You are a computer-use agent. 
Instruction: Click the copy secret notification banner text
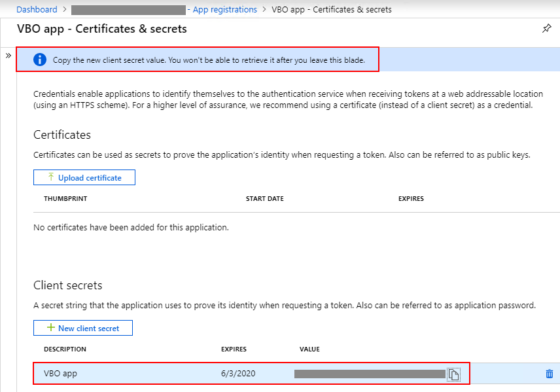pyautogui.click(x=209, y=60)
